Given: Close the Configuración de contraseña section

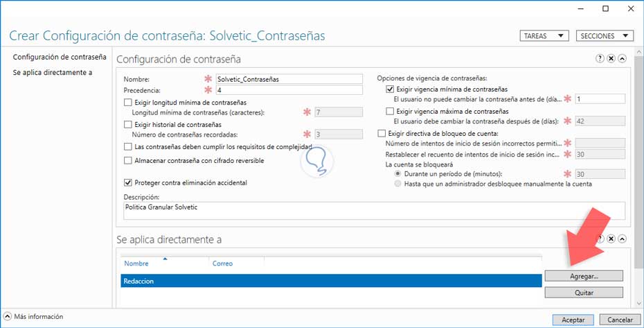Looking at the screenshot, I should (611, 59).
